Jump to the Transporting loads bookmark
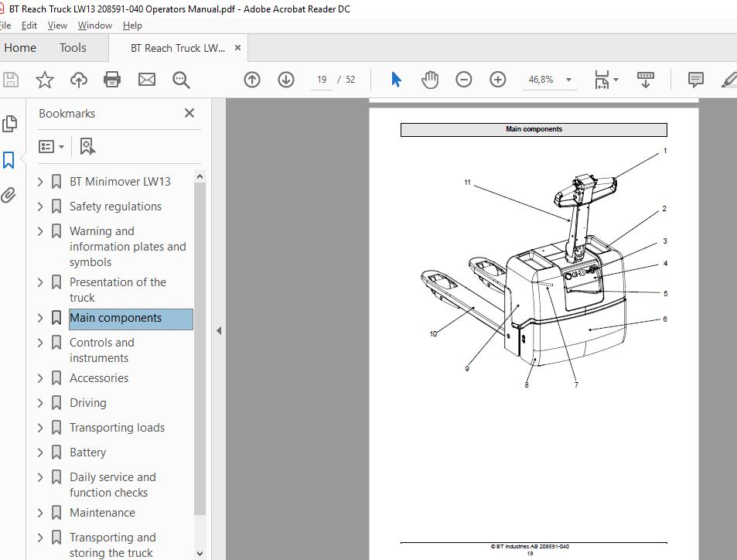 click(x=117, y=428)
